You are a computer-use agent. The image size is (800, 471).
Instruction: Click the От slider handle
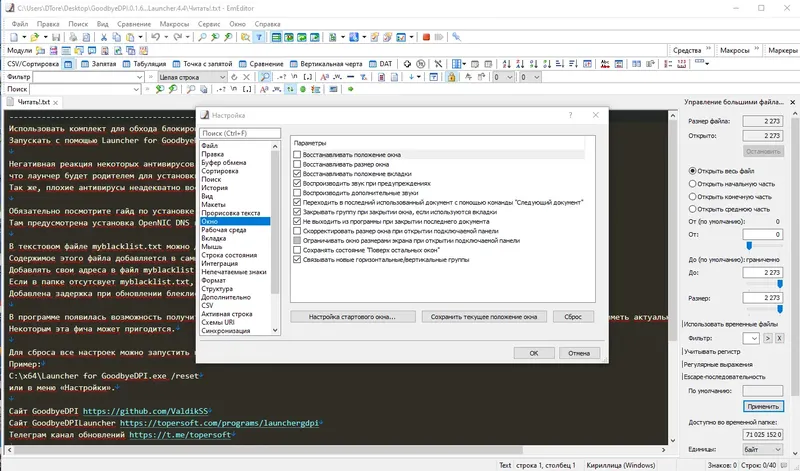[749, 246]
